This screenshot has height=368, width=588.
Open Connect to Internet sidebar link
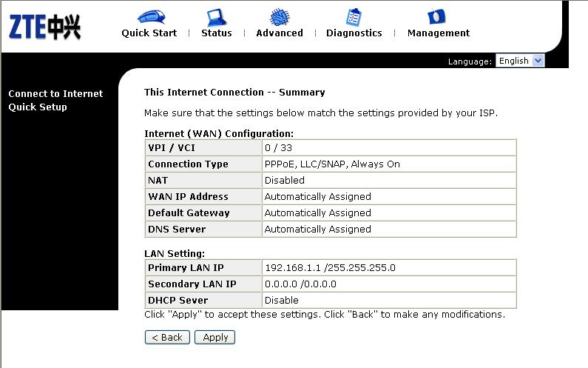(x=55, y=93)
